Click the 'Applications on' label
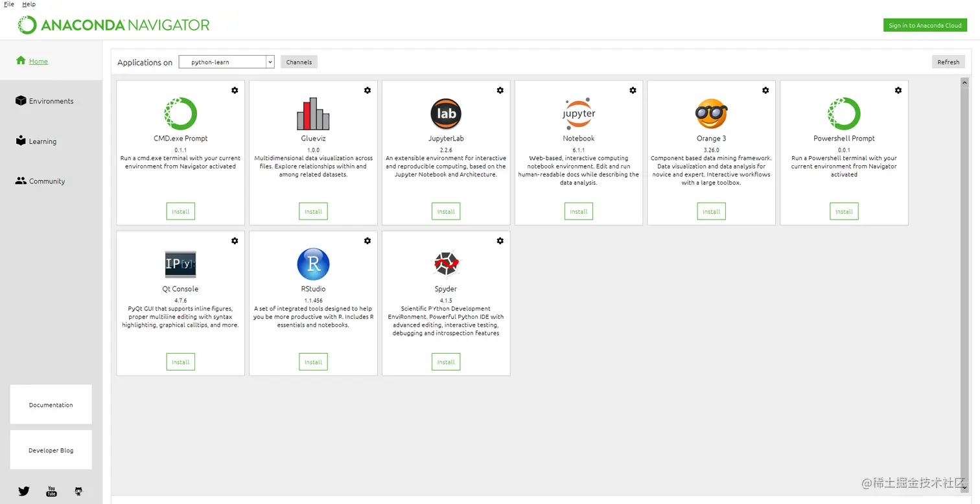The image size is (980, 504). coord(145,63)
